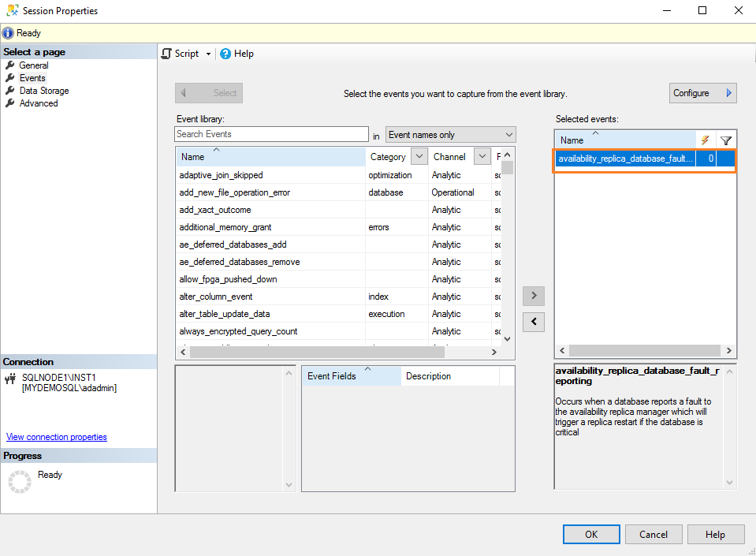Click the lightning bolt actions column icon
The width and height of the screenshot is (756, 556).
705,140
